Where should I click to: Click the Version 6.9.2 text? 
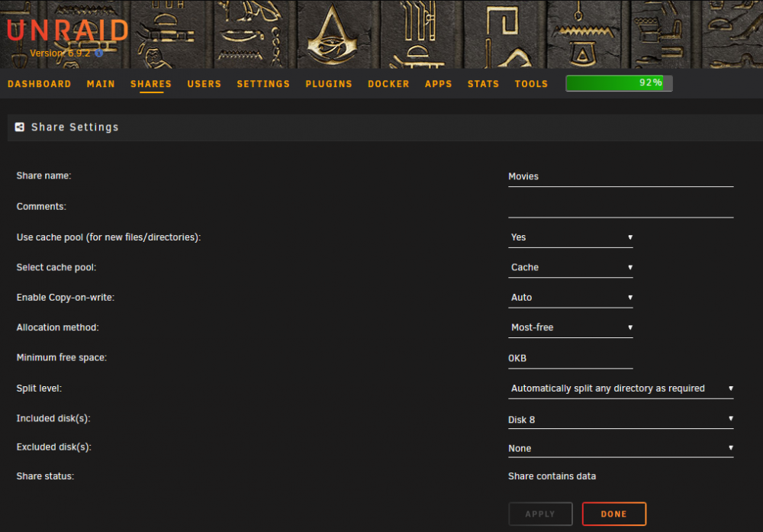(x=60, y=53)
